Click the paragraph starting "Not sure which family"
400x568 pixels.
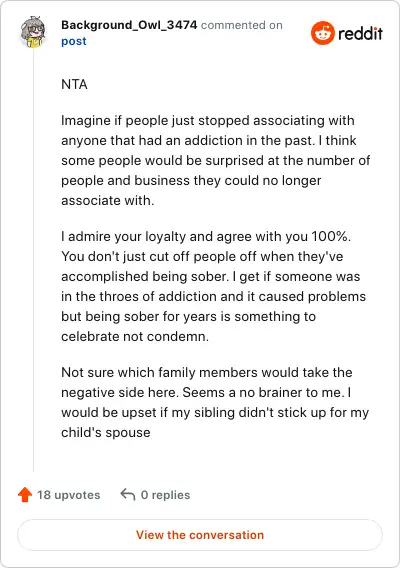coord(215,402)
